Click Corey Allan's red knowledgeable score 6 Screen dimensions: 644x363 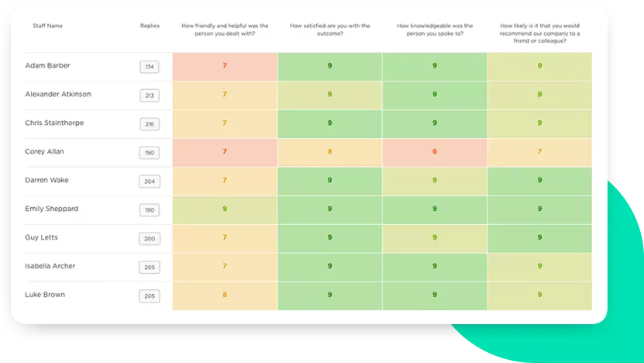[x=435, y=153]
